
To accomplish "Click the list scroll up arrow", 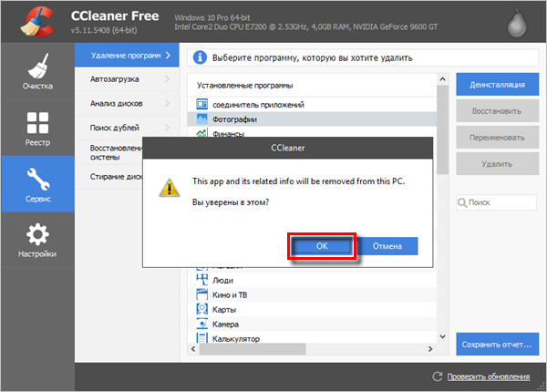I will coord(443,79).
